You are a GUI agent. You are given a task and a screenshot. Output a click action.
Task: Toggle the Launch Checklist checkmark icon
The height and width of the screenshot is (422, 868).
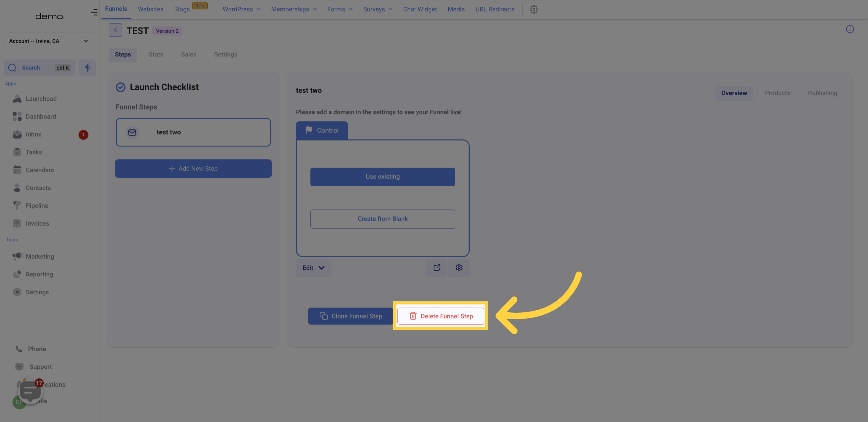(x=120, y=87)
